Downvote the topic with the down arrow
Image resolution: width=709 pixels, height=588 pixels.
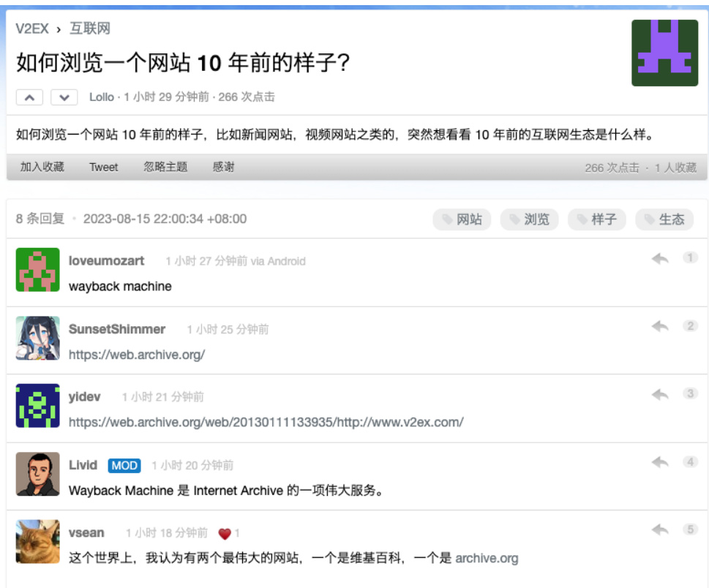[64, 97]
